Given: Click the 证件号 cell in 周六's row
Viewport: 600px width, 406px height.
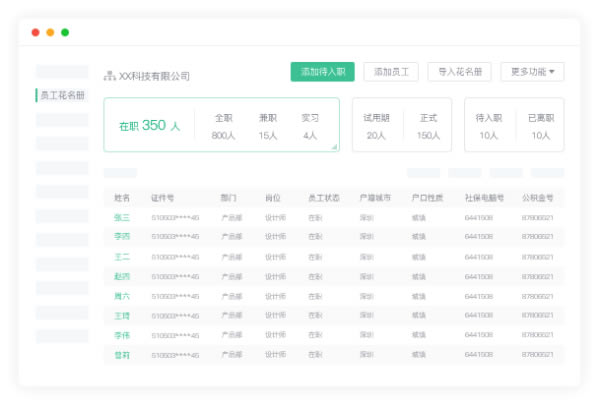Looking at the screenshot, I should (175, 297).
